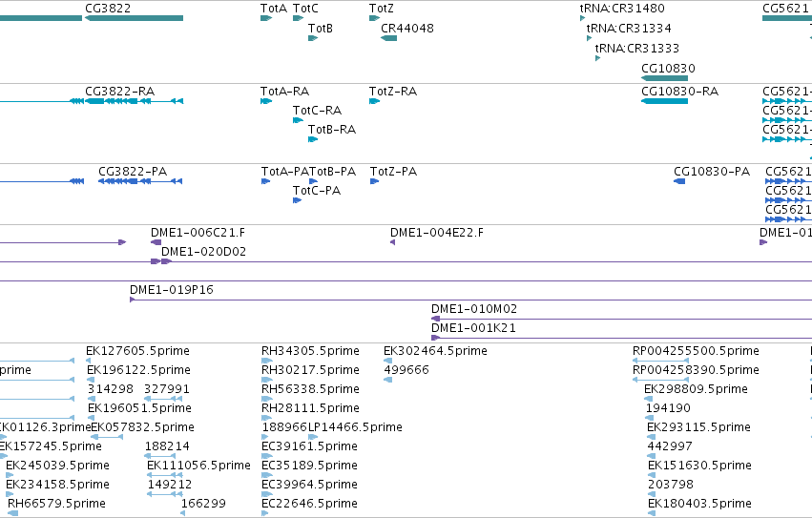Image resolution: width=812 pixels, height=518 pixels.
Task: Select the CG3822 gene feature
Action: click(135, 18)
